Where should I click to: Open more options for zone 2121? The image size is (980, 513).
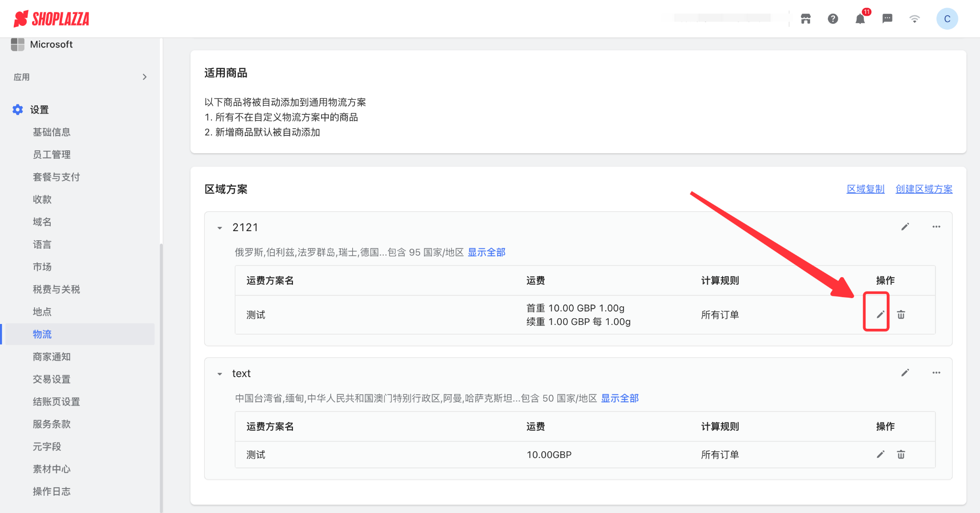click(x=936, y=227)
